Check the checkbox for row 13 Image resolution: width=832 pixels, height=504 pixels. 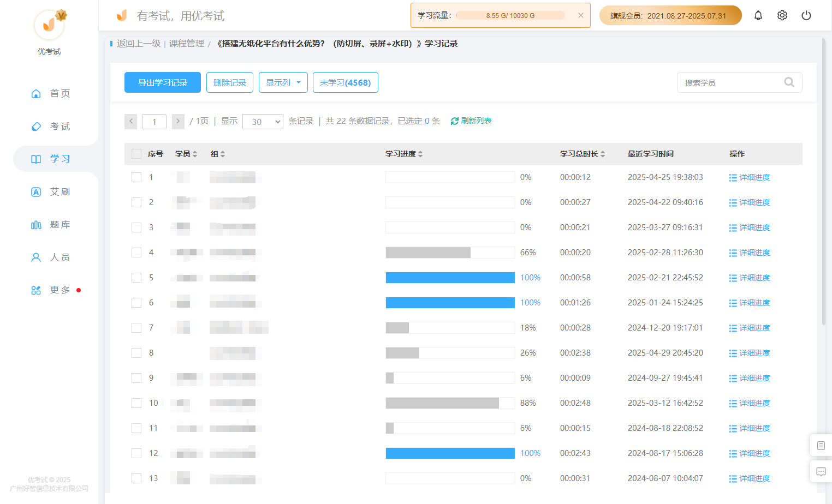click(x=136, y=478)
